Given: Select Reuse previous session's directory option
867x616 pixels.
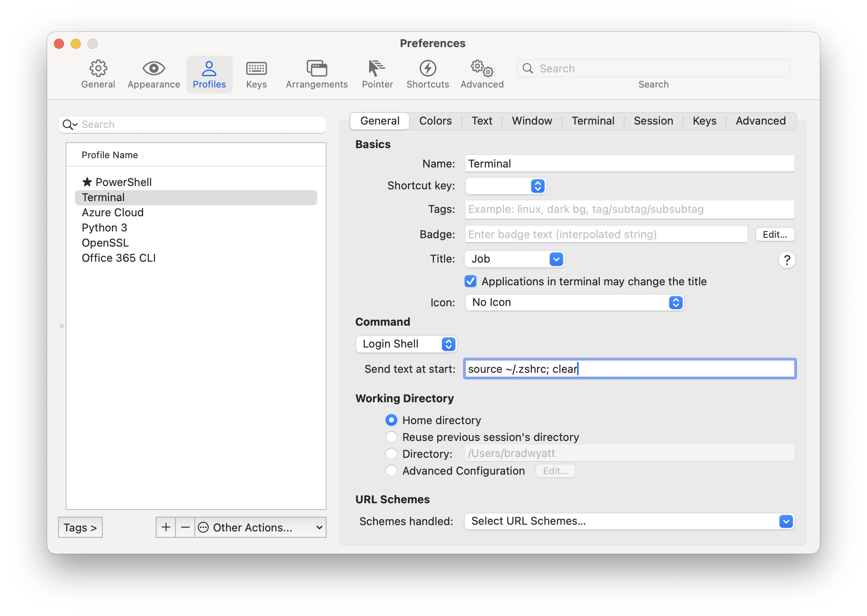Looking at the screenshot, I should point(391,437).
